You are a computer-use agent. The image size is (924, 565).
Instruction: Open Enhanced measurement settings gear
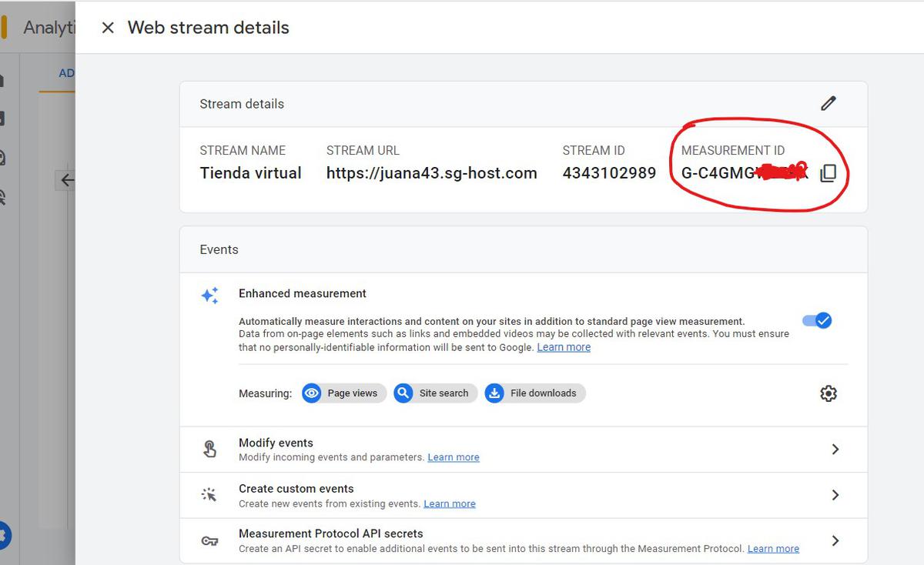(x=828, y=393)
